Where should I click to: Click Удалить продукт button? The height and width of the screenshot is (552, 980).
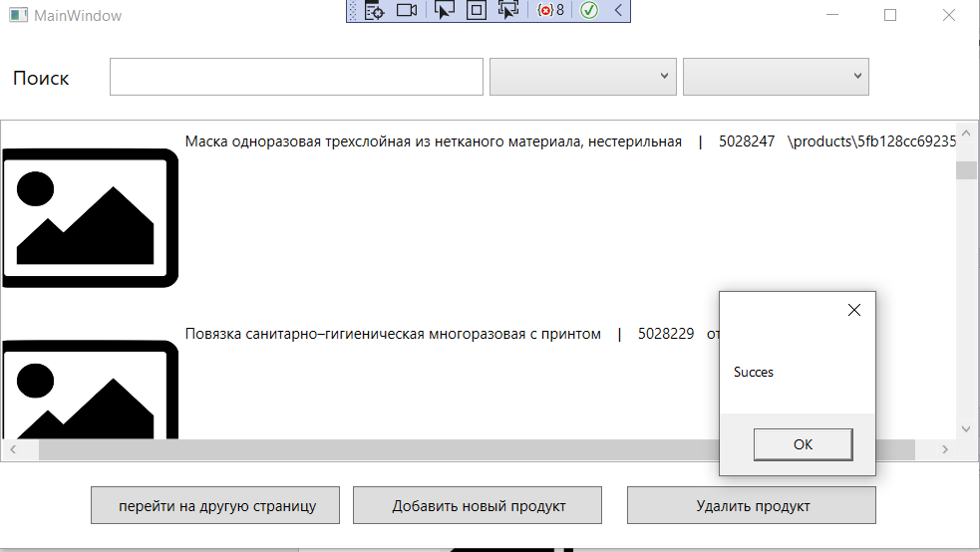752,505
